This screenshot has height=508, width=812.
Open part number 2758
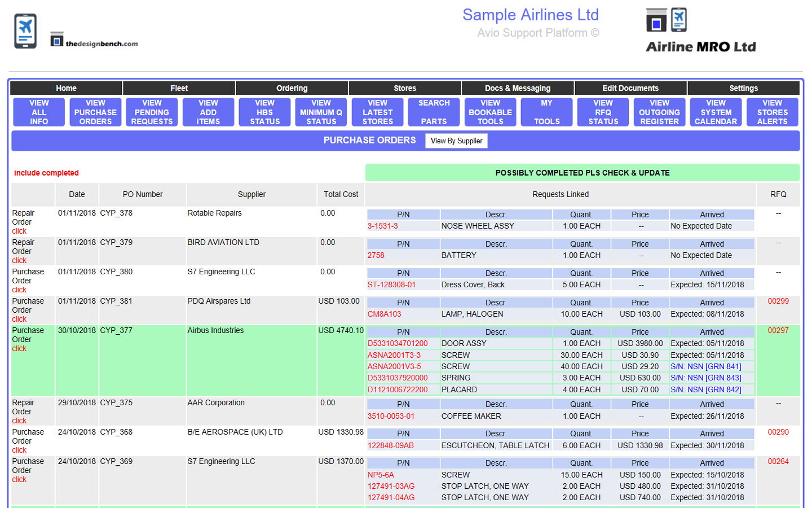click(376, 255)
